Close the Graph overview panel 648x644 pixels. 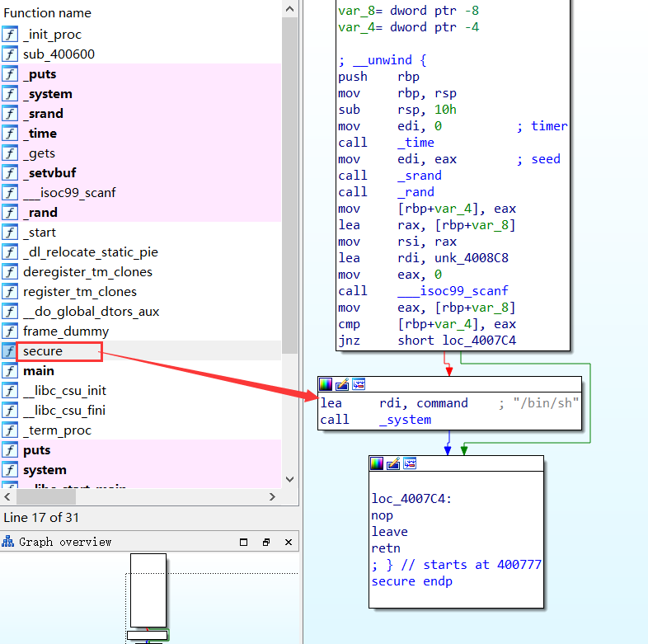coord(289,542)
